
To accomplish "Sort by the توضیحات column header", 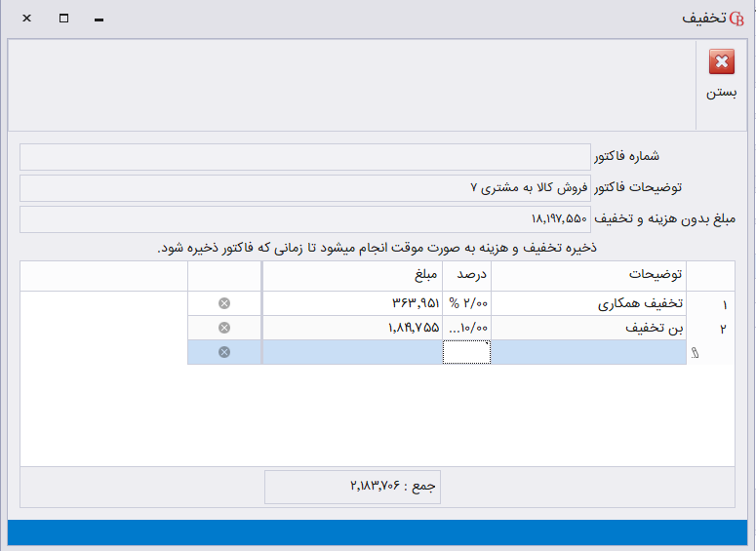I will (588, 275).
